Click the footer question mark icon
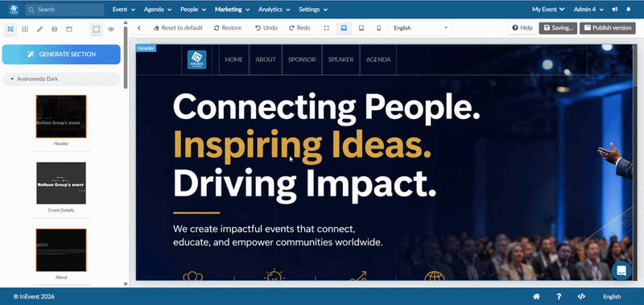The image size is (644, 305). coord(559,296)
